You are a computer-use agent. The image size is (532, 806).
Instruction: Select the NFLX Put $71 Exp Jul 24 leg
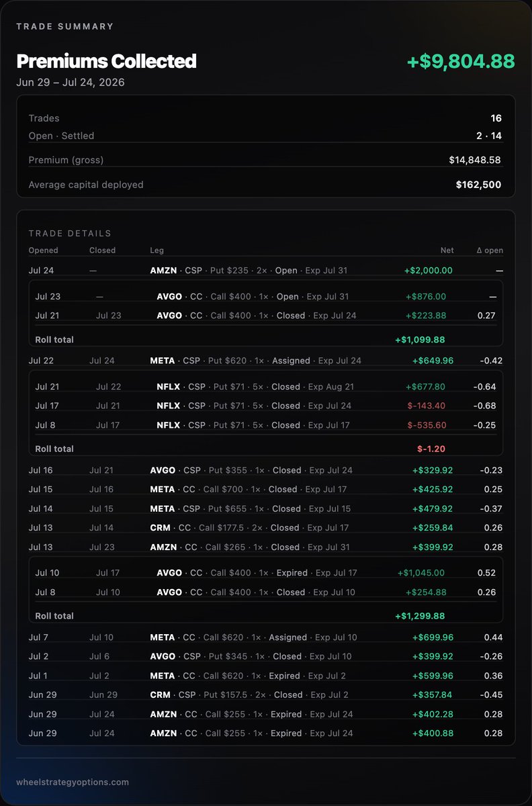point(255,406)
